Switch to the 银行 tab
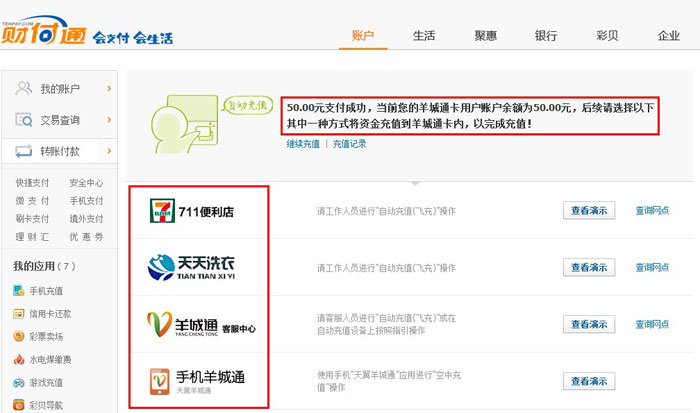Viewport: 700px width, 413px height. pos(546,35)
